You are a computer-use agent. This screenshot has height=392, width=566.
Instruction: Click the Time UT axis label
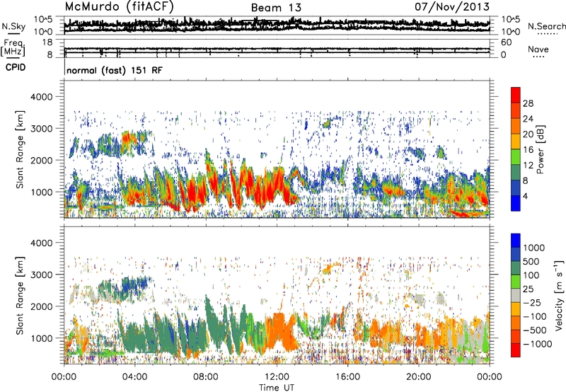pos(277,388)
